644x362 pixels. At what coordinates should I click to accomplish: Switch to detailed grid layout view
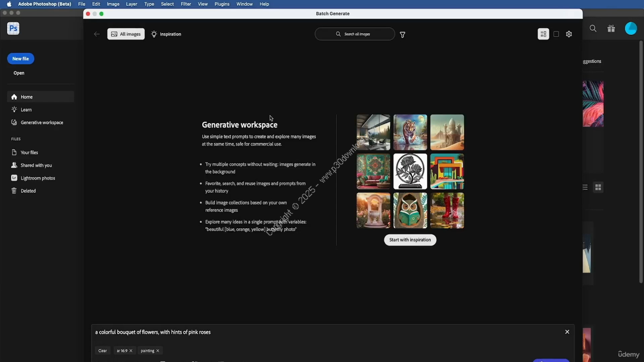coord(543,34)
